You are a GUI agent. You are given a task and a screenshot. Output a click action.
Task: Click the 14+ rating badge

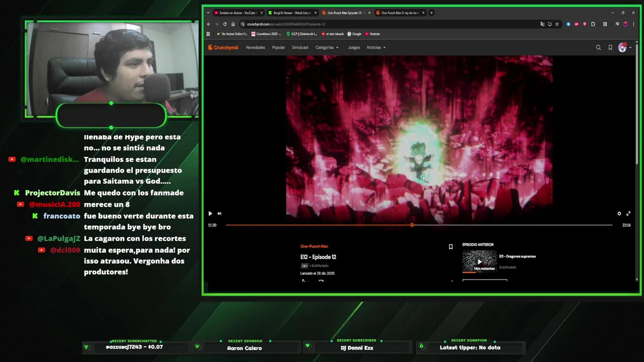(304, 265)
